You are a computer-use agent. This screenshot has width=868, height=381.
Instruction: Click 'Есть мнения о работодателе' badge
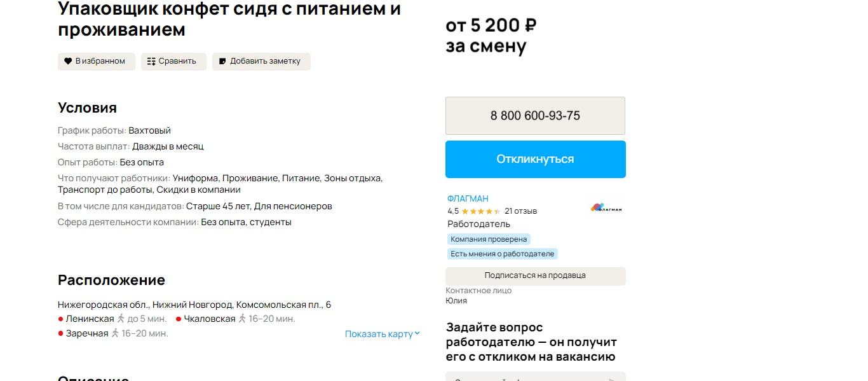point(502,254)
